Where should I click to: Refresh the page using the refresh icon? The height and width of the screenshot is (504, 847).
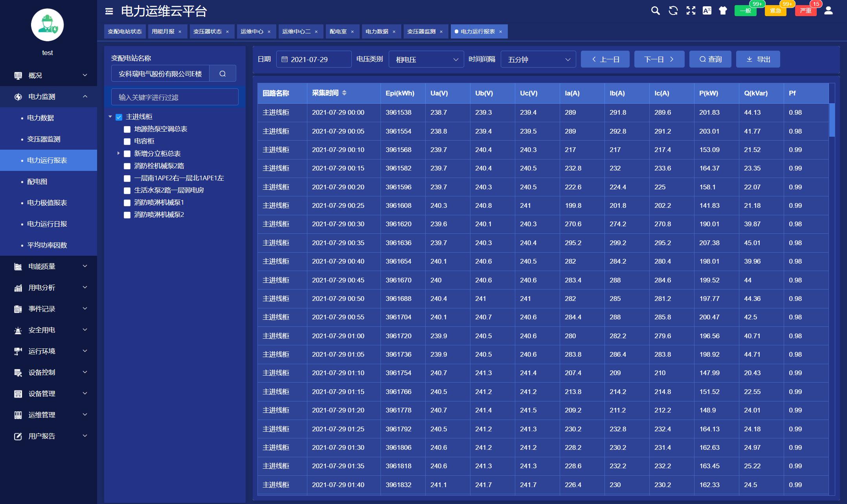pos(673,11)
